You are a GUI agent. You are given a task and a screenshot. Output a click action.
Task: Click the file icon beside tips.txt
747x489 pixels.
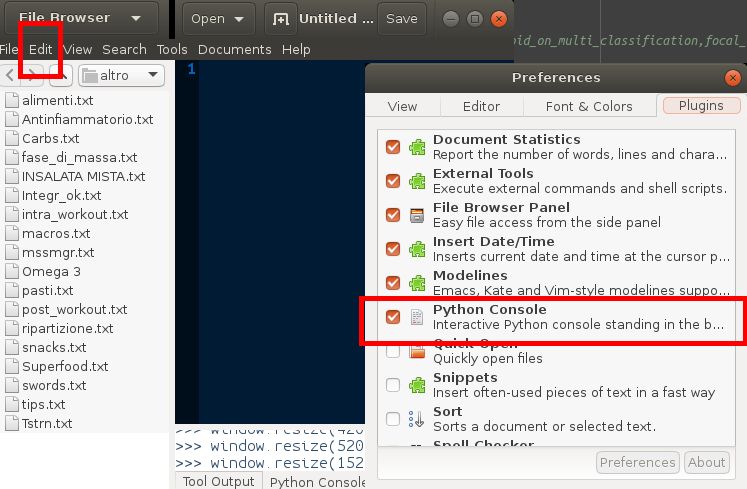(x=12, y=405)
